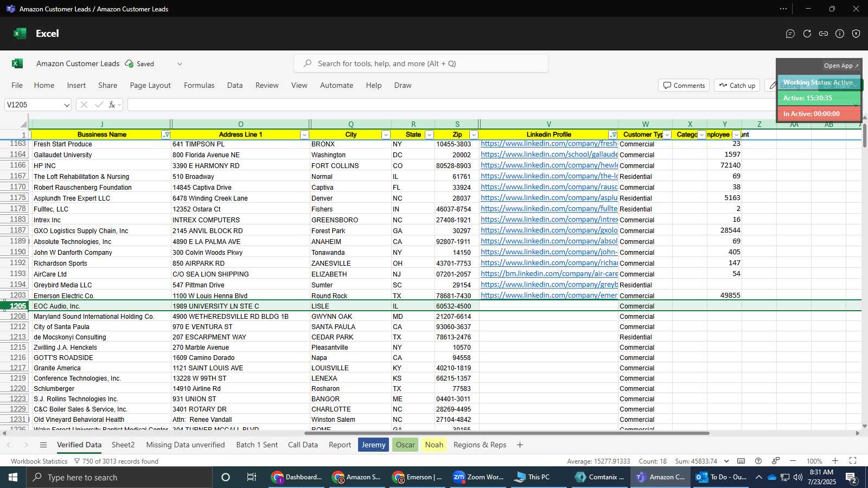Screen dimensions: 868x488
Task: Click the reload tab icon in the header
Action: pos(807,34)
